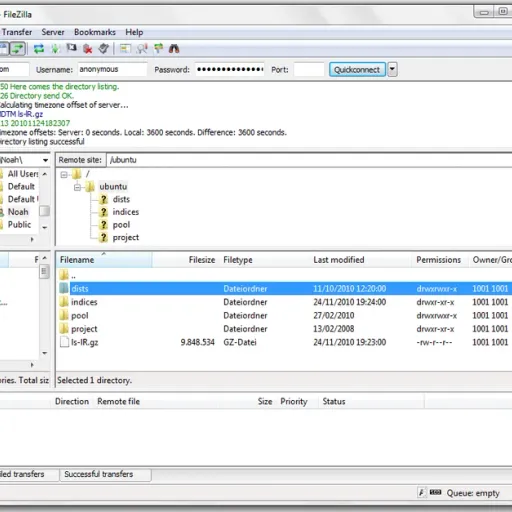Click the question mark icon beside pool
This screenshot has width=512, height=512.
pos(104,225)
